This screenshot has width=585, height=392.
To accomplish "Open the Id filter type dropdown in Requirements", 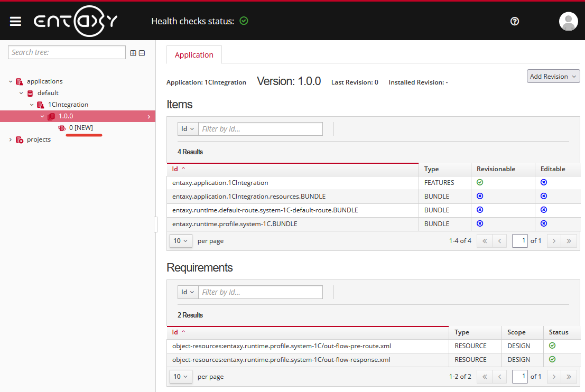I will coord(188,292).
